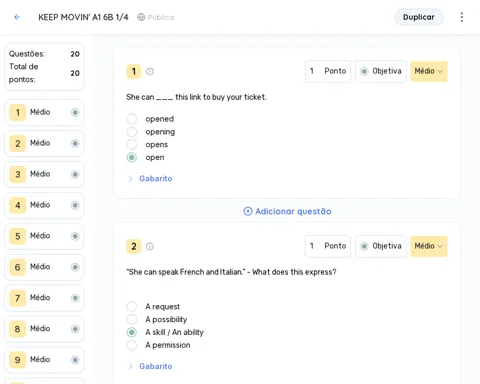480x384 pixels.
Task: Select the 'A skill / An ability' option
Action: point(132,332)
